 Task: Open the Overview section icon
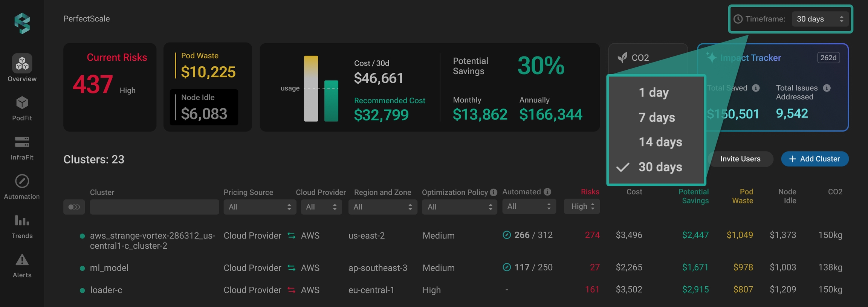[x=22, y=63]
